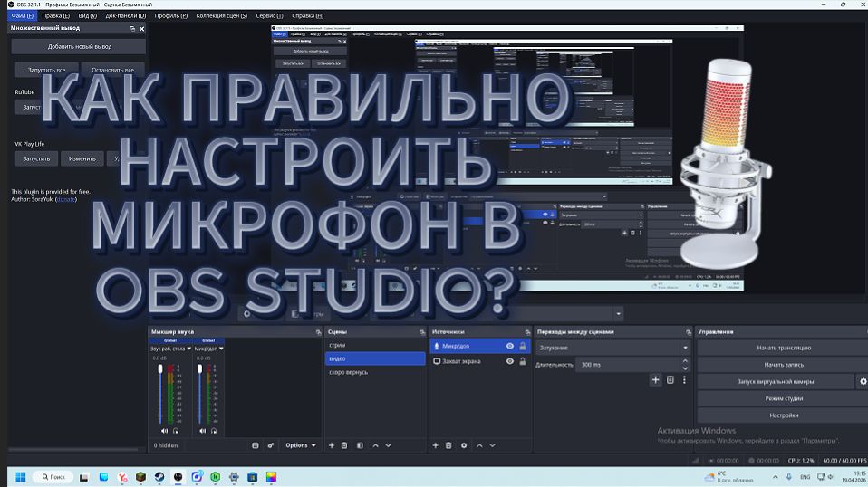Open the donate link
This screenshot has width=868, height=487.
click(66, 199)
